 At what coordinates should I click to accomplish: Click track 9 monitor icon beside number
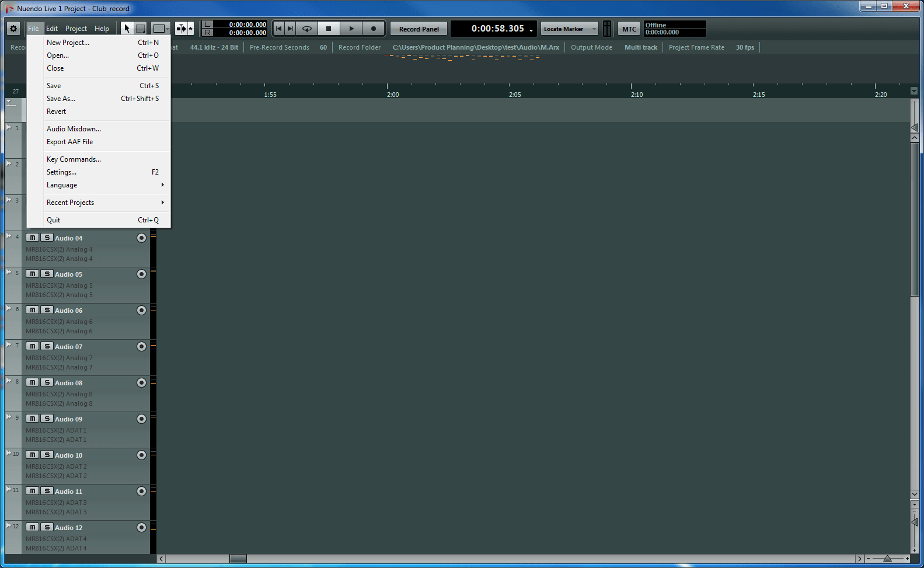(9, 417)
